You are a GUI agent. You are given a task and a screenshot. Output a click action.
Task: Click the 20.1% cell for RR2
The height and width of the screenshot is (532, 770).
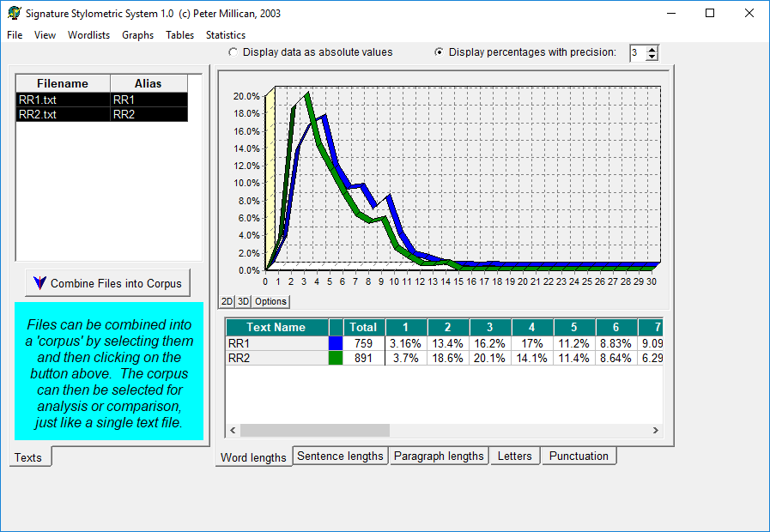point(490,358)
